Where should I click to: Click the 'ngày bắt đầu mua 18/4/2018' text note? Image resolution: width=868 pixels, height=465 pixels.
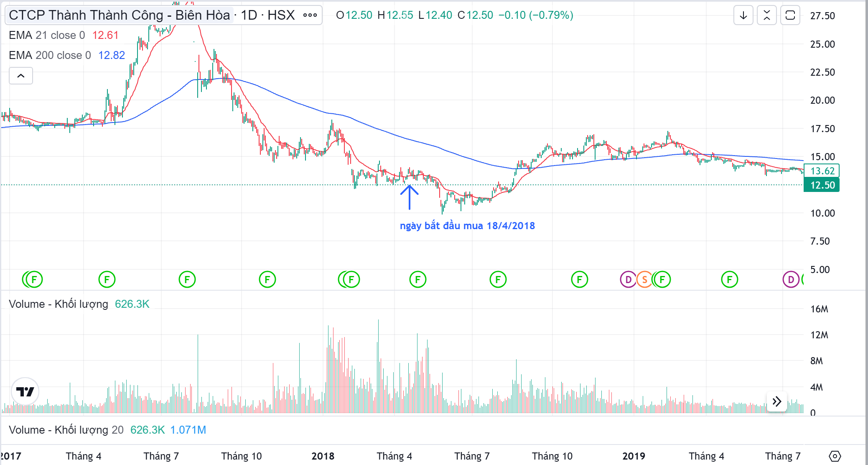click(467, 226)
